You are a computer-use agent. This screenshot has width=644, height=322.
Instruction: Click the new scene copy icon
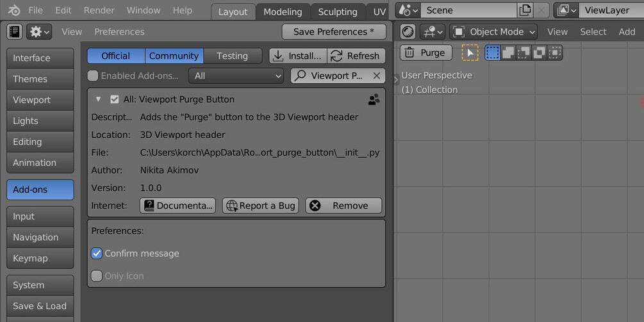click(525, 10)
